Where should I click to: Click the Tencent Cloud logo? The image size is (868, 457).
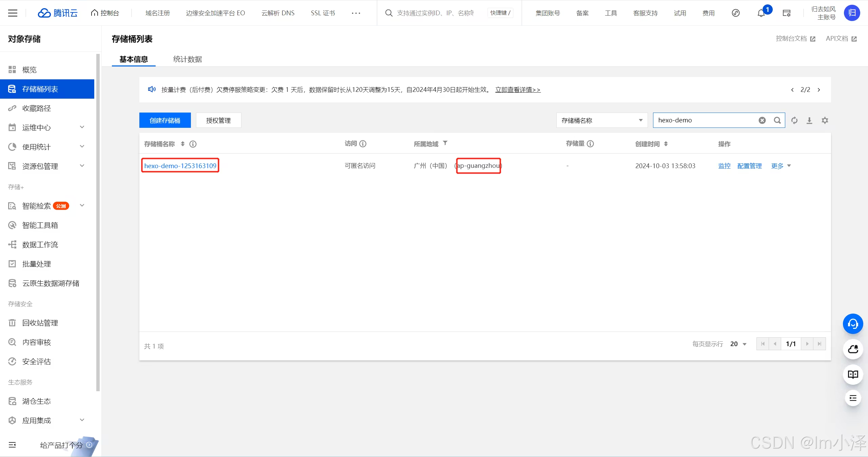tap(58, 13)
